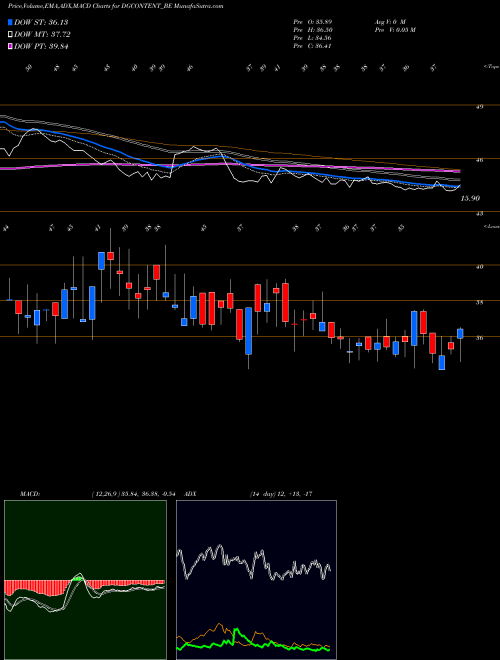Click the tallest blue candle near the 40 line

coord(101,261)
